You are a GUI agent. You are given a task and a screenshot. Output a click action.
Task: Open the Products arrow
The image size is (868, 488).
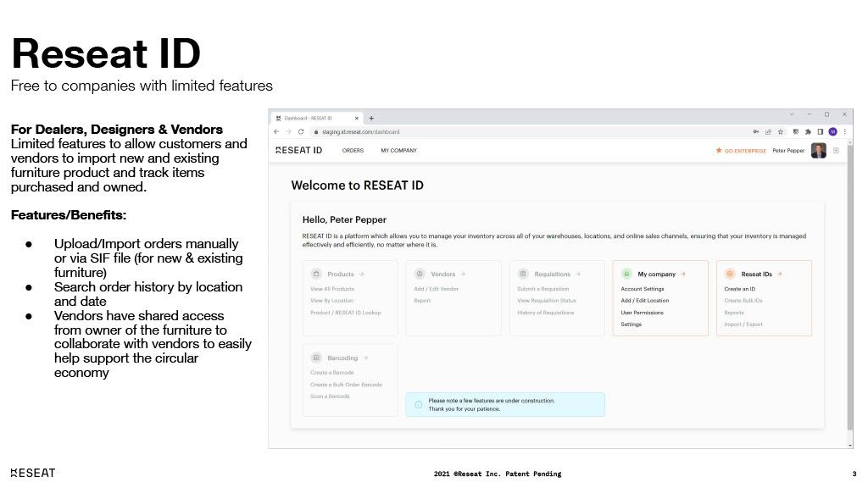click(x=361, y=274)
